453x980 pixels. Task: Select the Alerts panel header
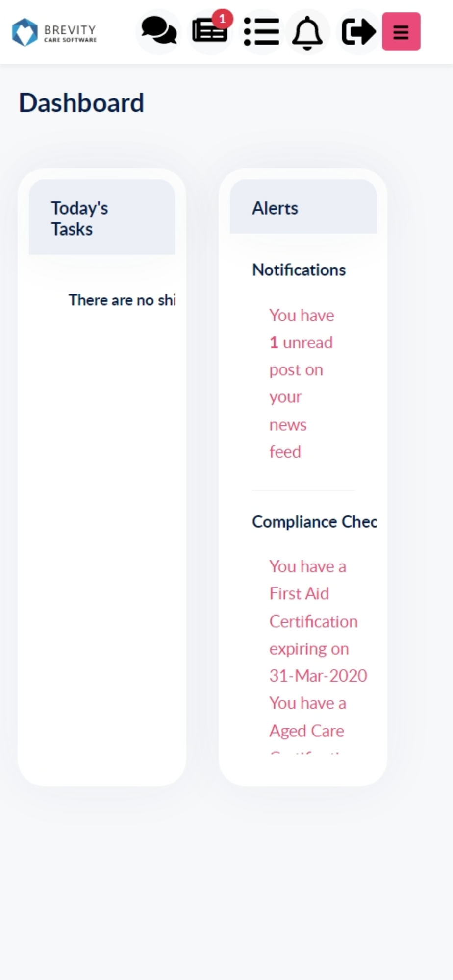[x=303, y=207]
